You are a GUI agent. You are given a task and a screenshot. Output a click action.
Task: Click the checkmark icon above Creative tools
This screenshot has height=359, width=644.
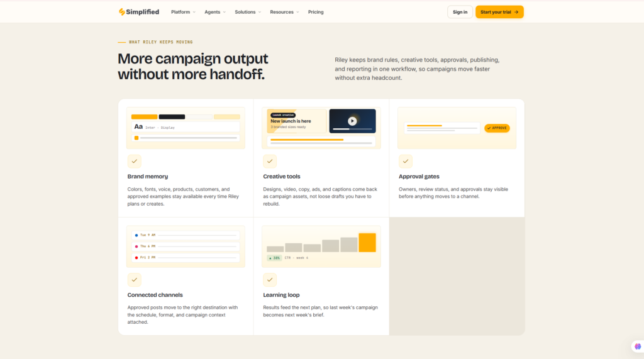tap(270, 162)
